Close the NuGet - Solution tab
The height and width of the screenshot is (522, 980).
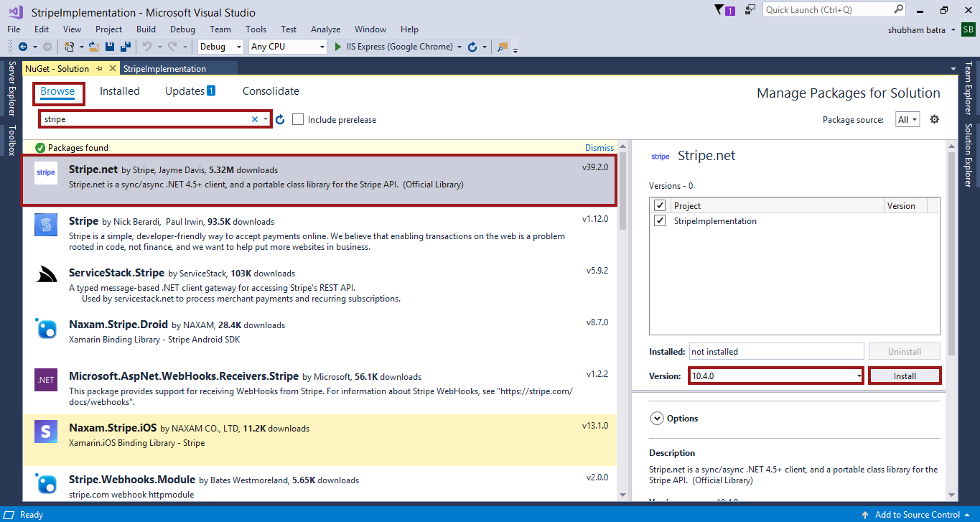pos(113,69)
